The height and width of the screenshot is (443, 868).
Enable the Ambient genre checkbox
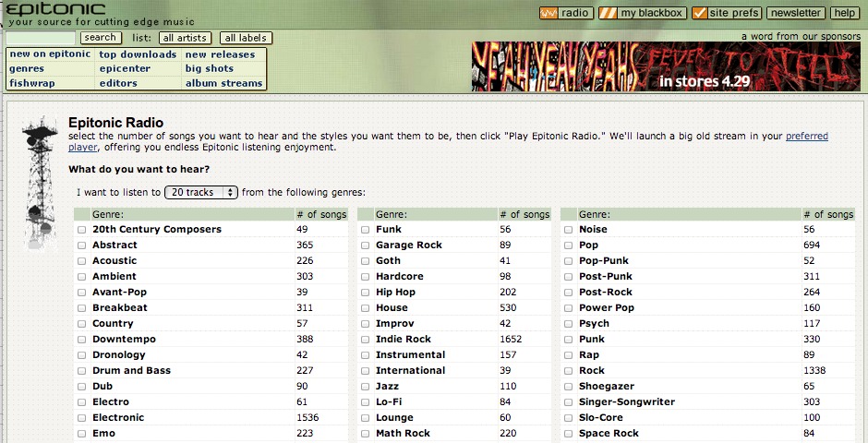(82, 277)
